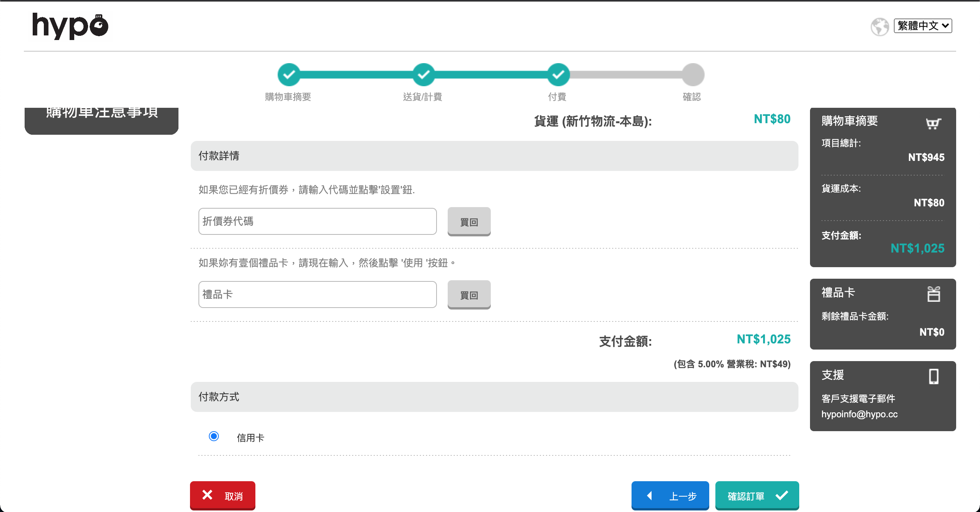Redeem the coupon code with 買回
980x512 pixels.
469,222
